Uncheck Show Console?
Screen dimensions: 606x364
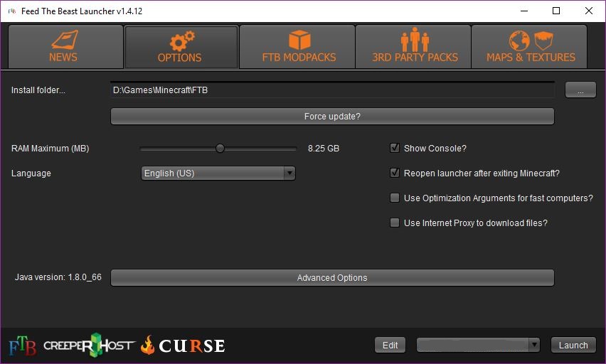click(395, 148)
